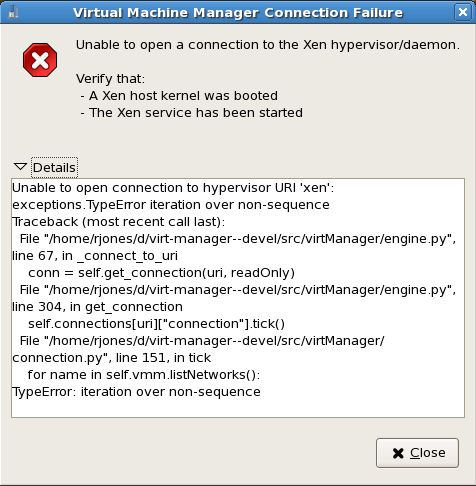The height and width of the screenshot is (486, 476).
Task: Click the 'Traceback (most recent call last)' line
Action: pyautogui.click(x=119, y=222)
